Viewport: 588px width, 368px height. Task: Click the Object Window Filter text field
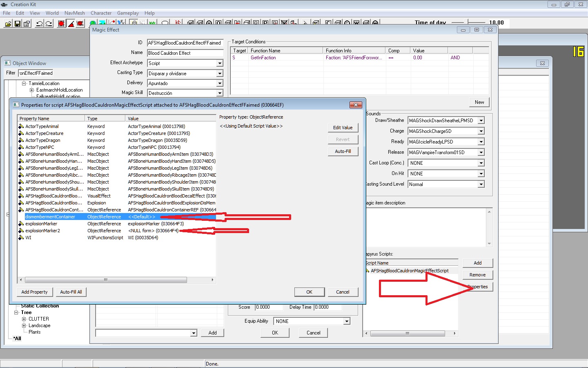pyautogui.click(x=53, y=73)
